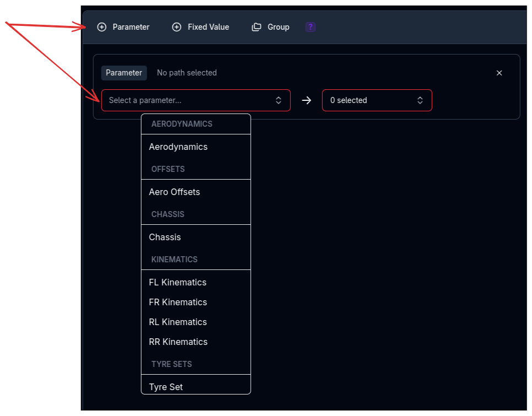Viewport: 532px width, 416px height.
Task: Click the 'No path selected' text
Action: (187, 73)
